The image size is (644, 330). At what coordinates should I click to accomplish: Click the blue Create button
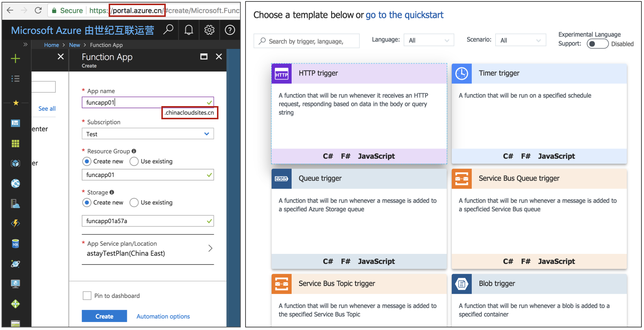point(104,316)
